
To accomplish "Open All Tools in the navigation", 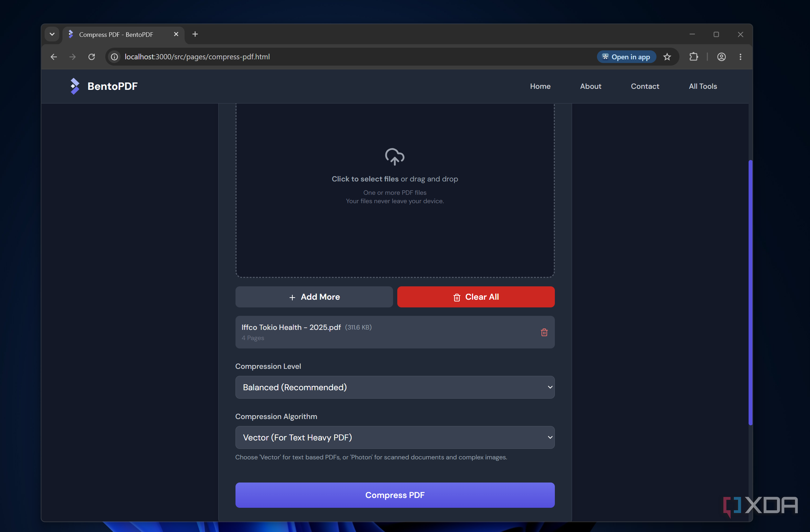I will (x=703, y=86).
